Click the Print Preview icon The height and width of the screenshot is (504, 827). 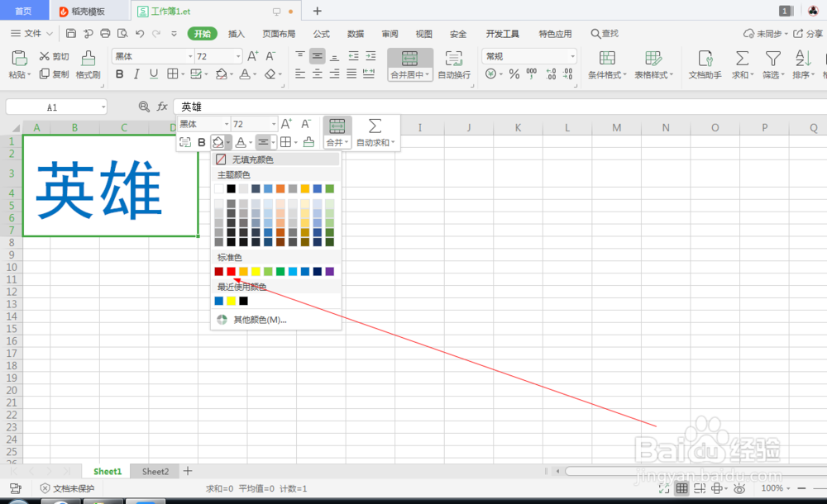click(122, 33)
